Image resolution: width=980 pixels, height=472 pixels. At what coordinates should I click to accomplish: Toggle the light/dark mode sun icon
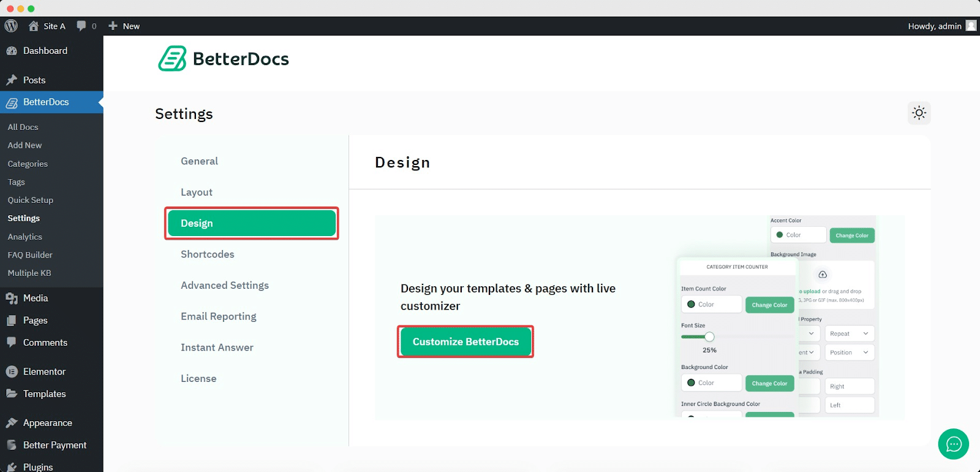(x=919, y=113)
